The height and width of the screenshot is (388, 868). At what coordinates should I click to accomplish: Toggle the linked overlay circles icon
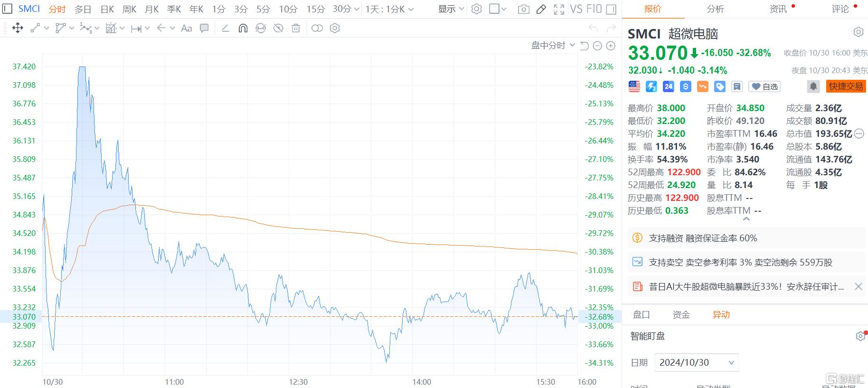(x=317, y=28)
